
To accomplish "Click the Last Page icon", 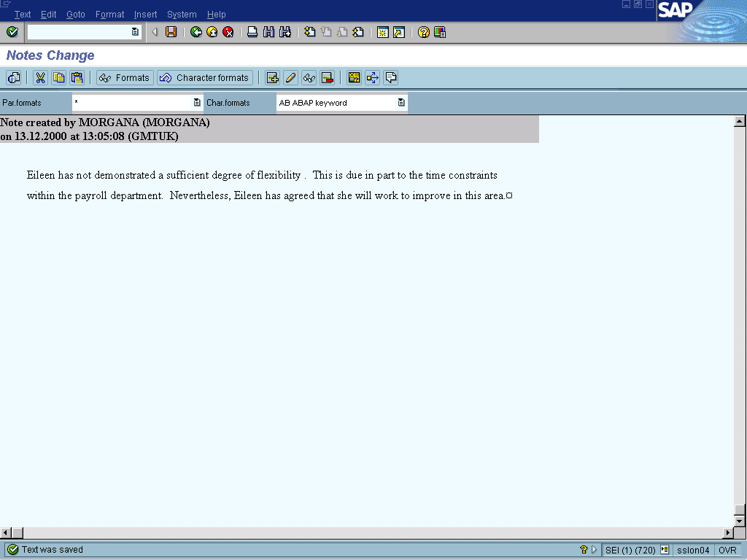I will (358, 32).
